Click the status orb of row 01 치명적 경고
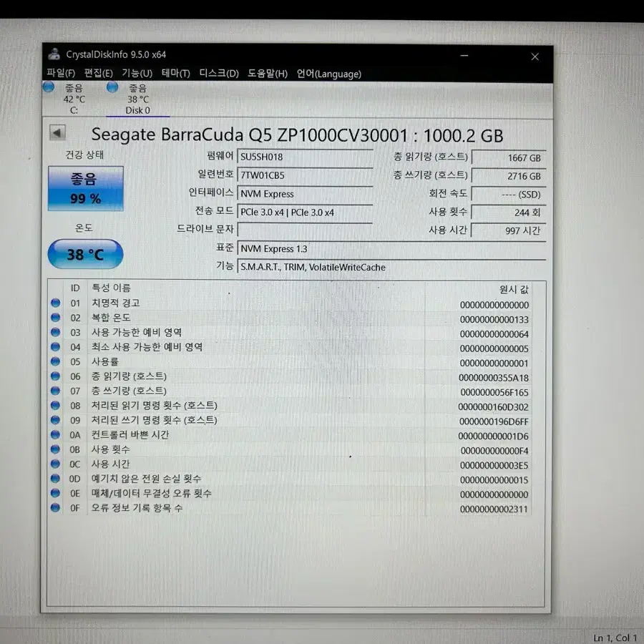The image size is (644, 644). [55, 303]
